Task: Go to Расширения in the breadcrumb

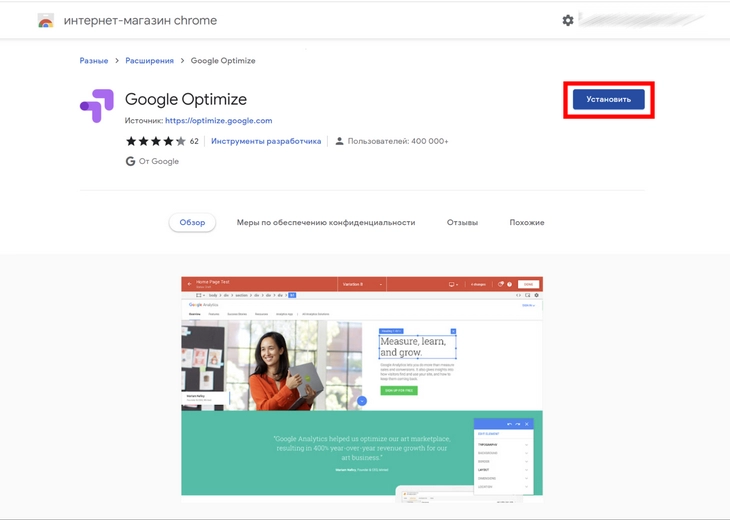Action: coord(149,61)
